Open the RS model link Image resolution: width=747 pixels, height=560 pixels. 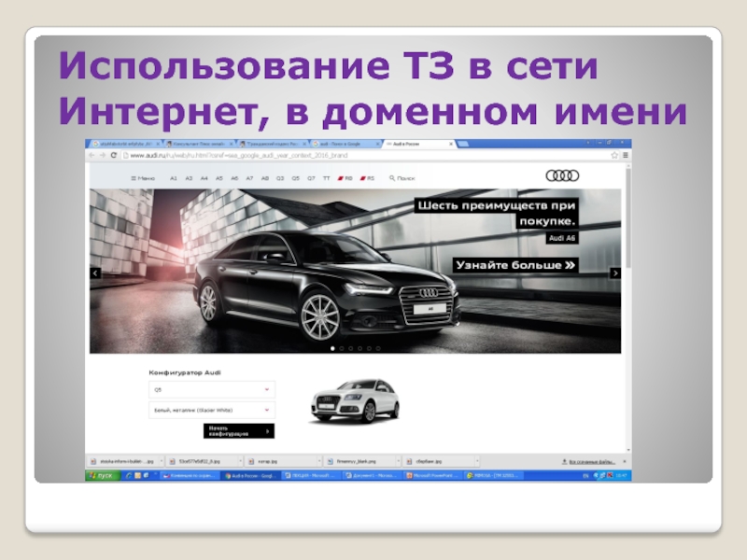[367, 178]
